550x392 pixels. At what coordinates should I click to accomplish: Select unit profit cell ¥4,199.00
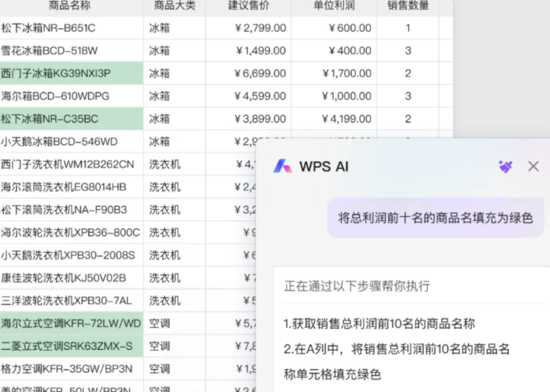(334, 119)
